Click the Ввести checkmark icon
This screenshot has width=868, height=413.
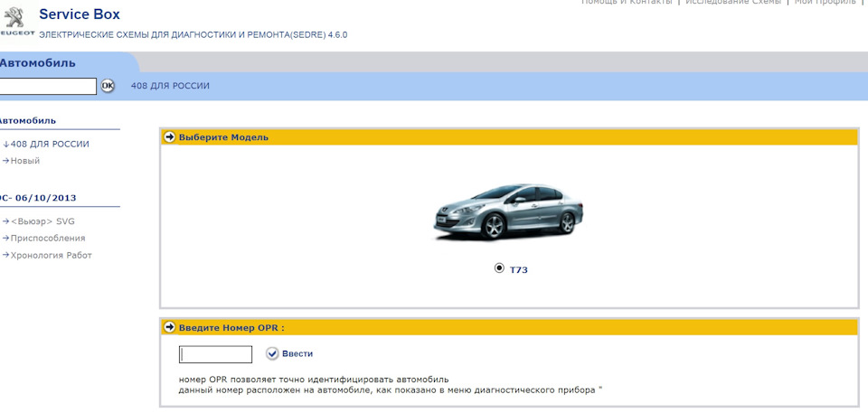[x=272, y=353]
